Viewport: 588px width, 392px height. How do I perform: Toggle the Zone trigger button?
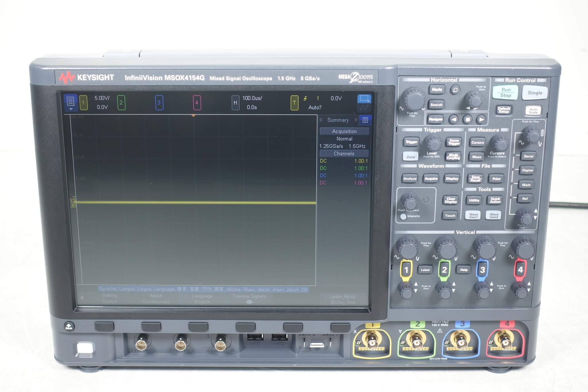411,157
